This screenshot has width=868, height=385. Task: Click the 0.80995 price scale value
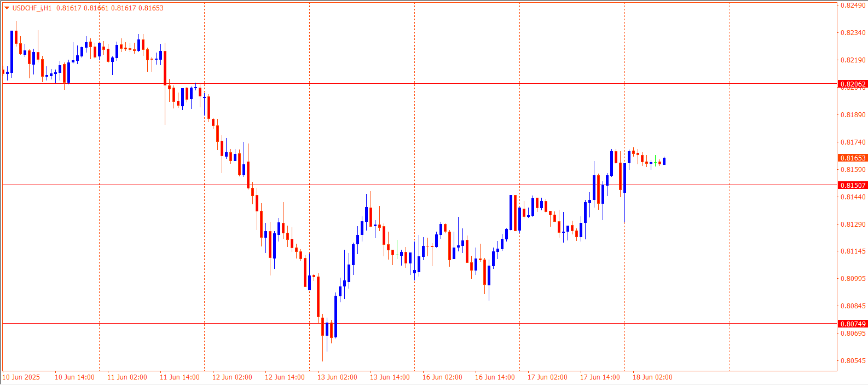pos(853,279)
